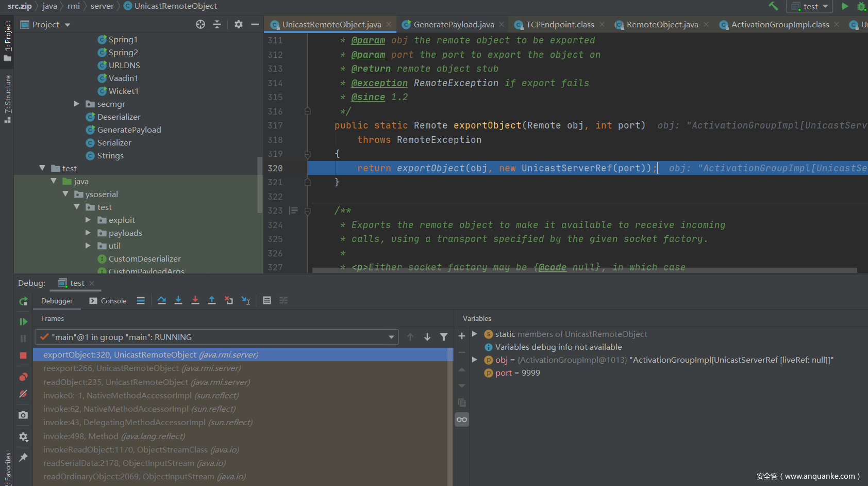Switch to the GeneratePayload.java editor tab
The height and width of the screenshot is (486, 868).
pos(453,25)
